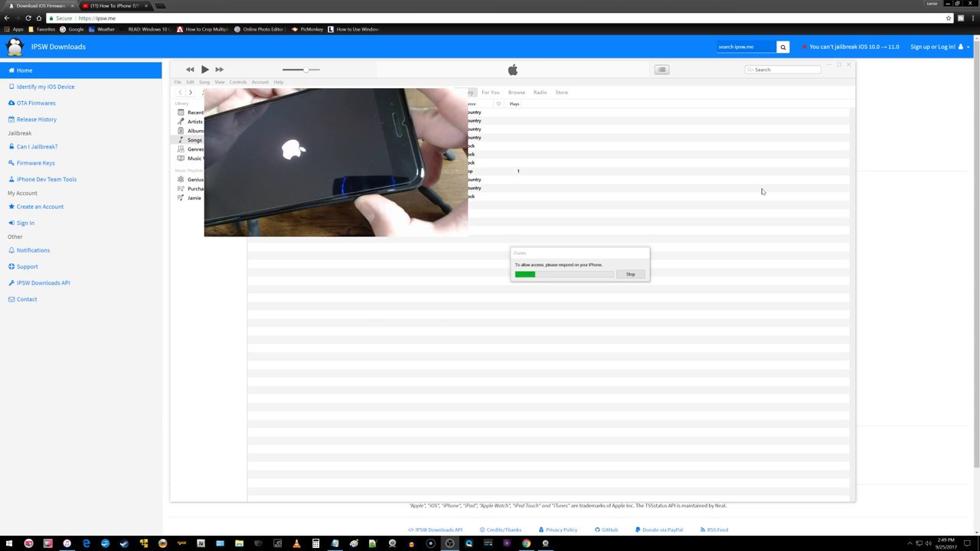Open the iTunes Account menu
The height and width of the screenshot is (551, 980).
pyautogui.click(x=260, y=82)
